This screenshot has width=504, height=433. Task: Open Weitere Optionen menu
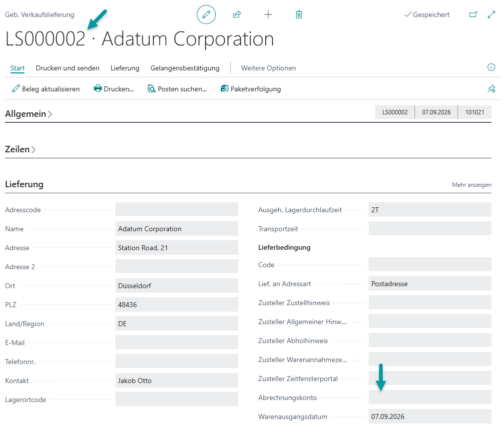[x=268, y=68]
